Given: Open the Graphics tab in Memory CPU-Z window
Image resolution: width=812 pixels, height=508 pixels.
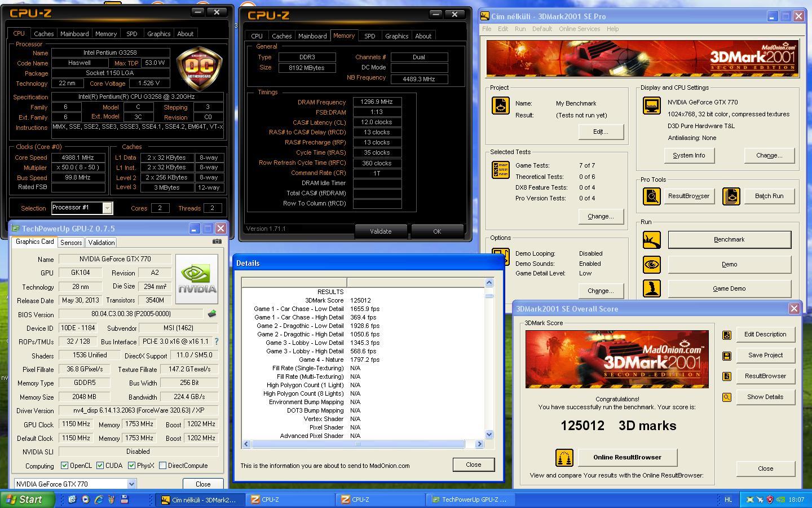Looking at the screenshot, I should click(x=396, y=36).
